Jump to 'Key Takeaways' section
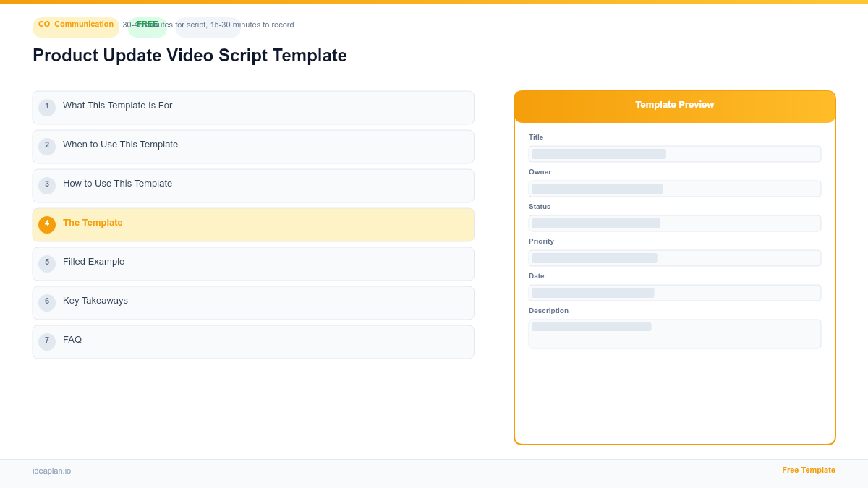The height and width of the screenshot is (488, 868). (x=253, y=303)
